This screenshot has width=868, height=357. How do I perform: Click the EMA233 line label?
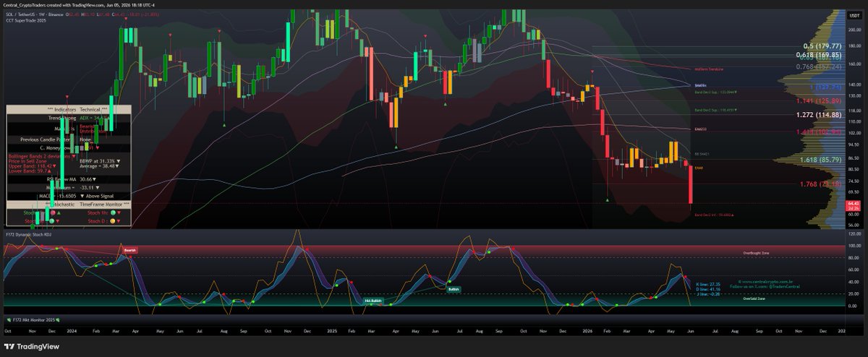click(699, 128)
